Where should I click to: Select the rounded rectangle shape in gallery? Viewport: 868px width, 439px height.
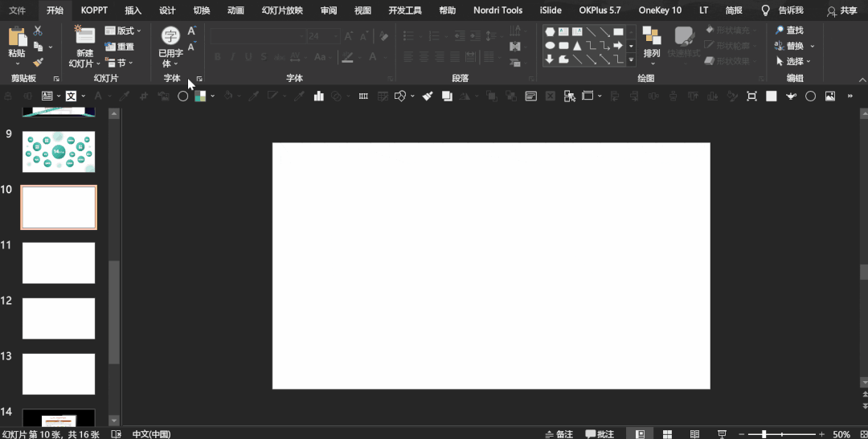(x=563, y=45)
